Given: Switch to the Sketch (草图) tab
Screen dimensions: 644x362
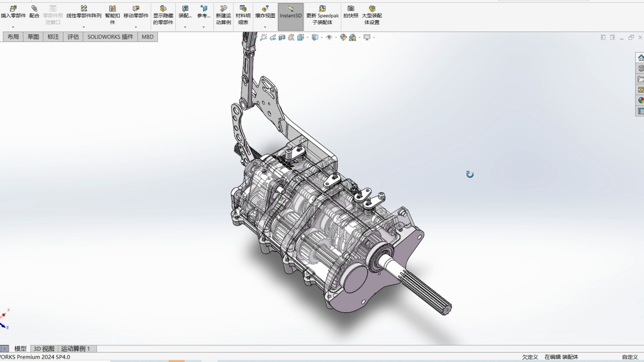Looking at the screenshot, I should point(33,37).
